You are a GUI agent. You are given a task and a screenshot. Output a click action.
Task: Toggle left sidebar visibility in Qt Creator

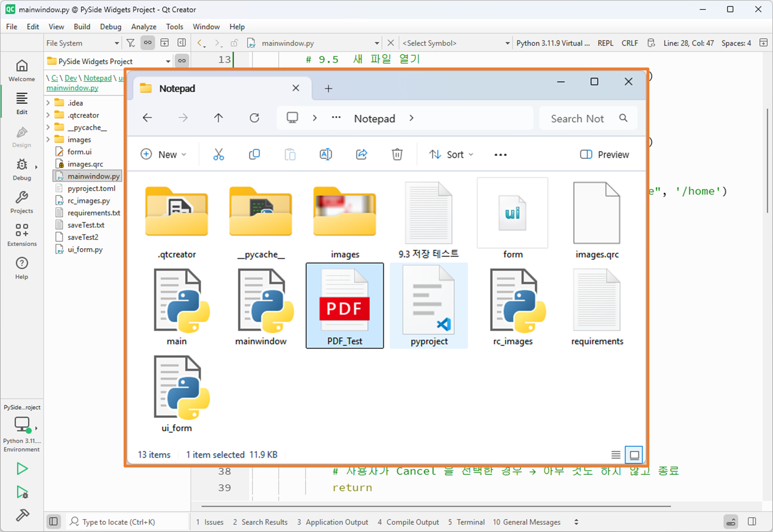click(x=54, y=522)
